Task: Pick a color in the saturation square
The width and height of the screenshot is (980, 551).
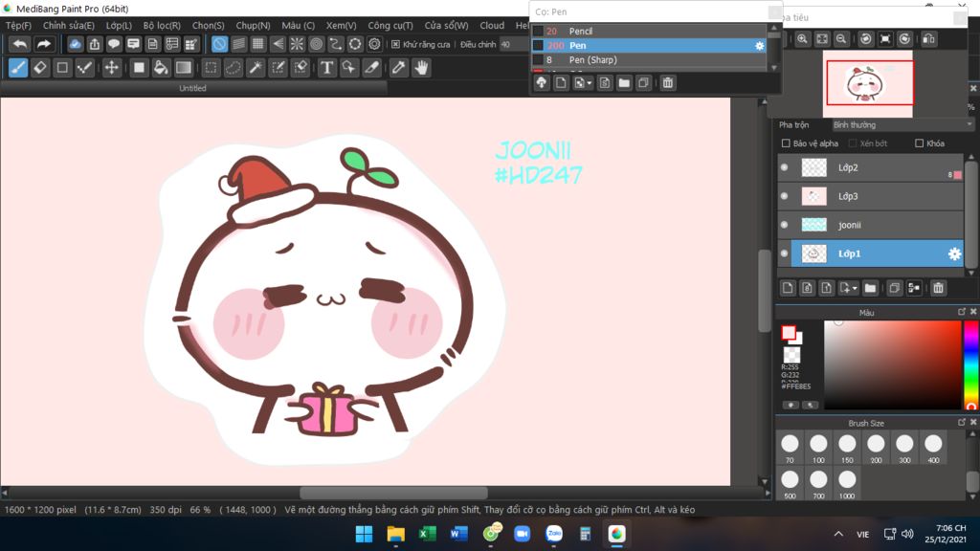Action: point(893,364)
